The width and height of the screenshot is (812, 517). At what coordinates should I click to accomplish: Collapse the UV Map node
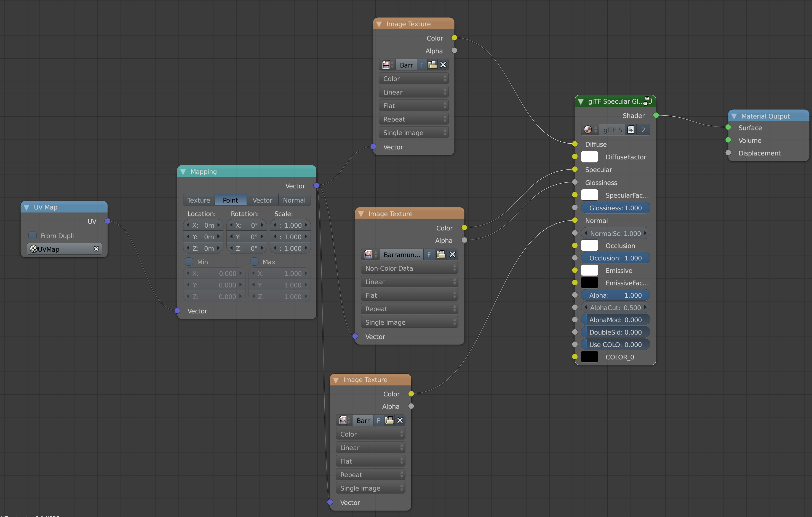pos(27,207)
